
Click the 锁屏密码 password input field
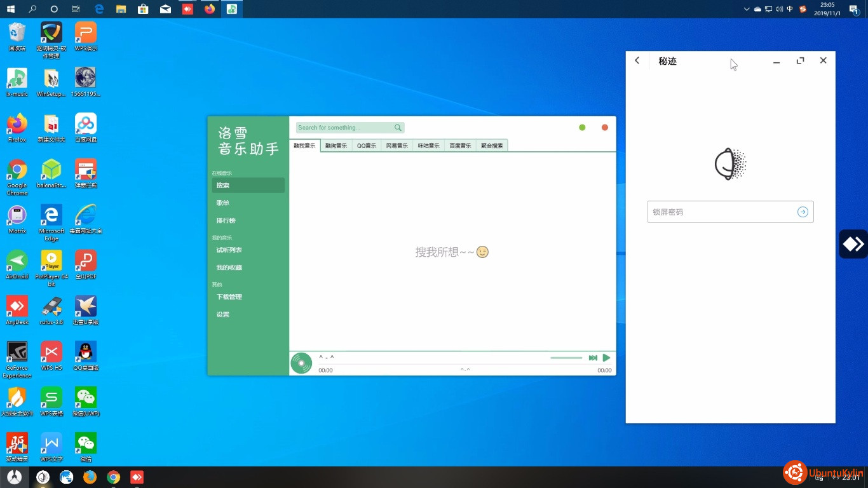(721, 212)
